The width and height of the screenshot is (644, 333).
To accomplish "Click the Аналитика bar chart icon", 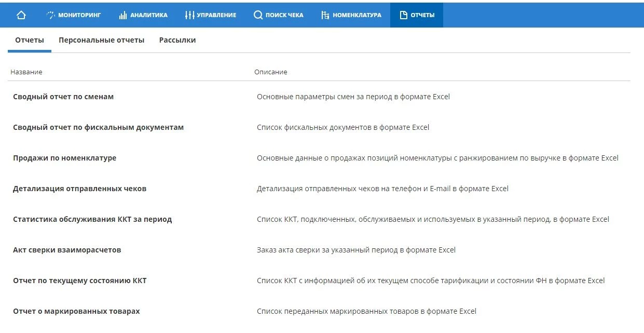I will click(x=123, y=15).
